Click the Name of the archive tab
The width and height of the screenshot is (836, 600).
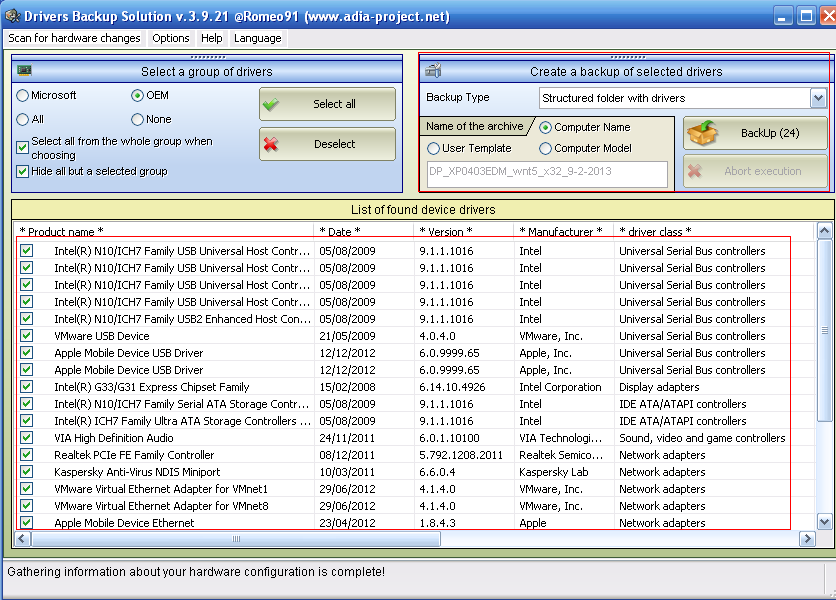[475, 126]
